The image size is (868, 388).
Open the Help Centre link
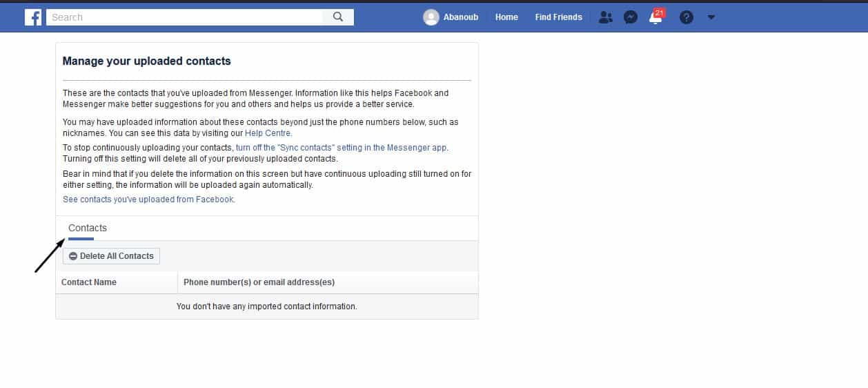coord(268,133)
